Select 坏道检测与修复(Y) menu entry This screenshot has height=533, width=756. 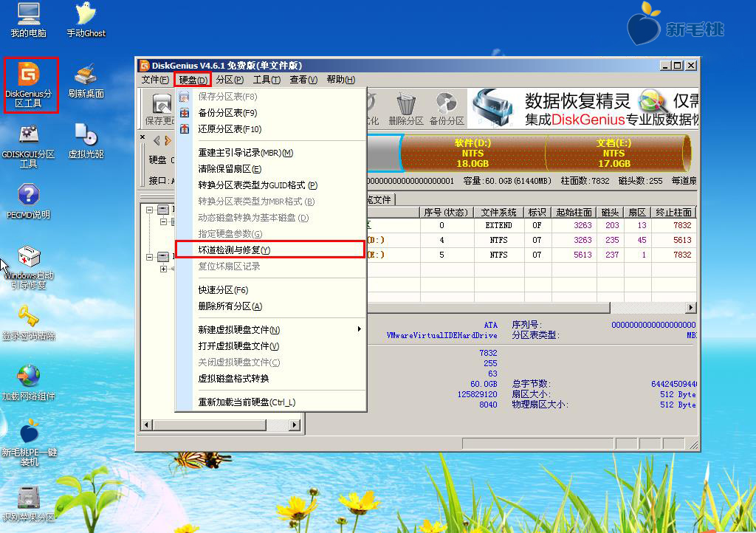point(270,250)
